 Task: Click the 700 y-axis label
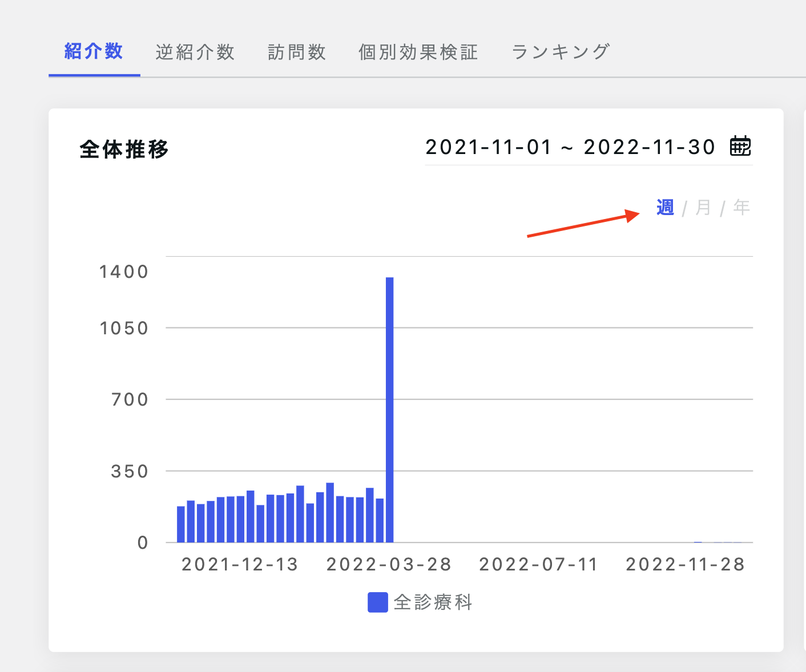coord(130,399)
